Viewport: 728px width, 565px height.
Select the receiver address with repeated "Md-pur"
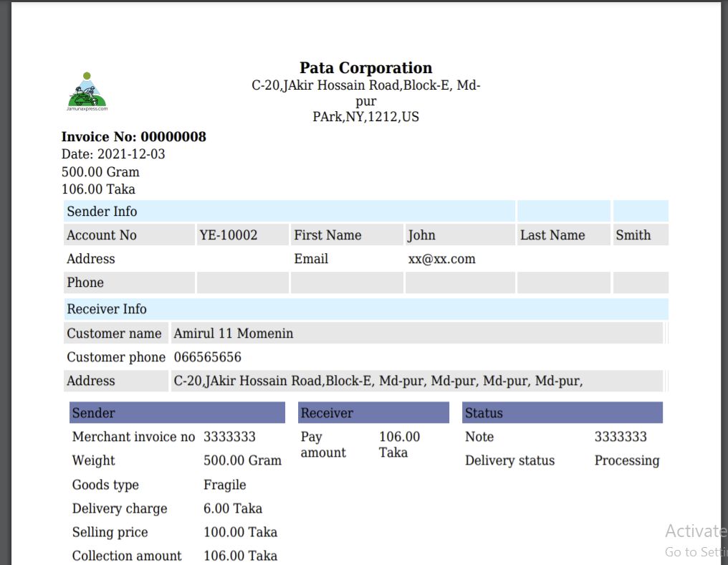tap(378, 381)
